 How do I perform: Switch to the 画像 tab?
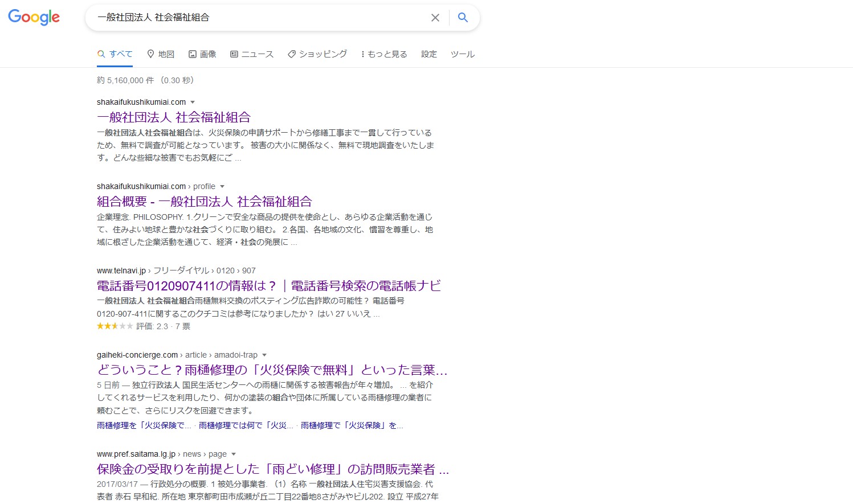point(202,54)
